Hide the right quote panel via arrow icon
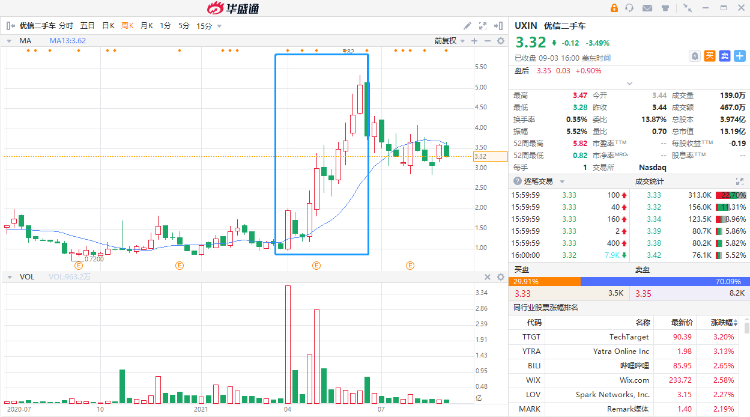This screenshot has width=750, height=417. pyautogui.click(x=498, y=26)
